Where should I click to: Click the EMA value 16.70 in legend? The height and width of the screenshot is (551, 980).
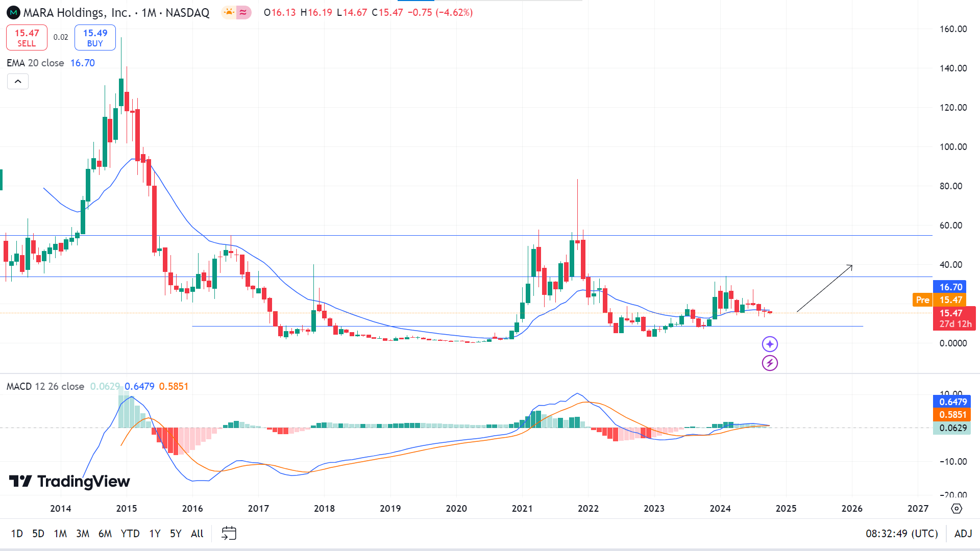83,63
